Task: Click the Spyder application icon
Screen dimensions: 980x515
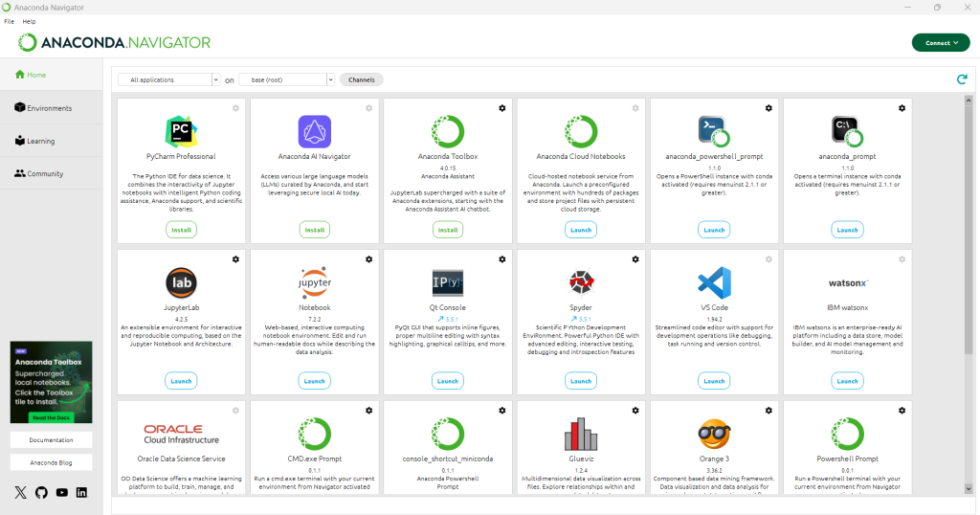Action: (x=581, y=282)
